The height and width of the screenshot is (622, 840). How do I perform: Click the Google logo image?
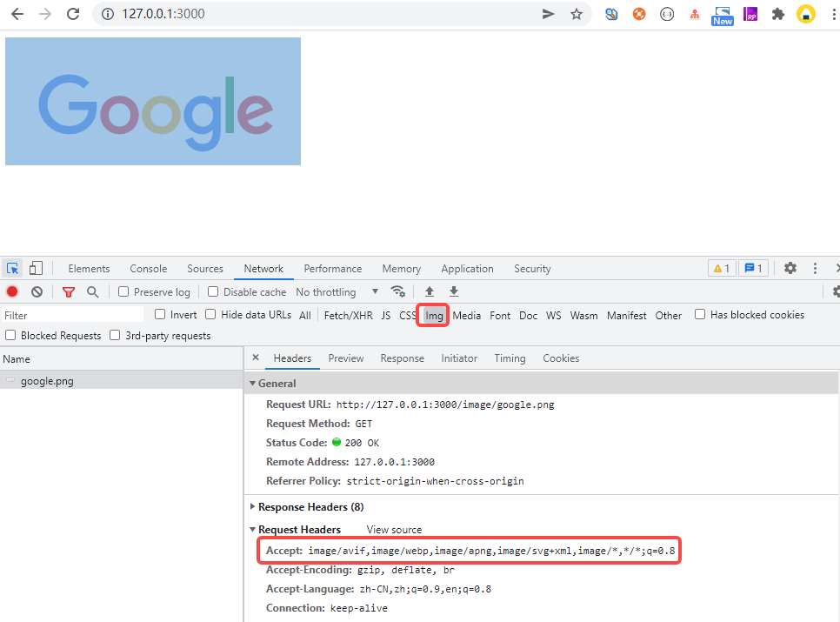pyautogui.click(x=153, y=101)
